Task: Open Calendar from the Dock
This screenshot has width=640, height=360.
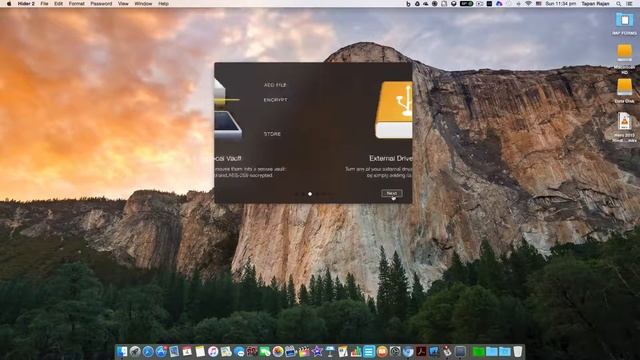Action: point(187,351)
